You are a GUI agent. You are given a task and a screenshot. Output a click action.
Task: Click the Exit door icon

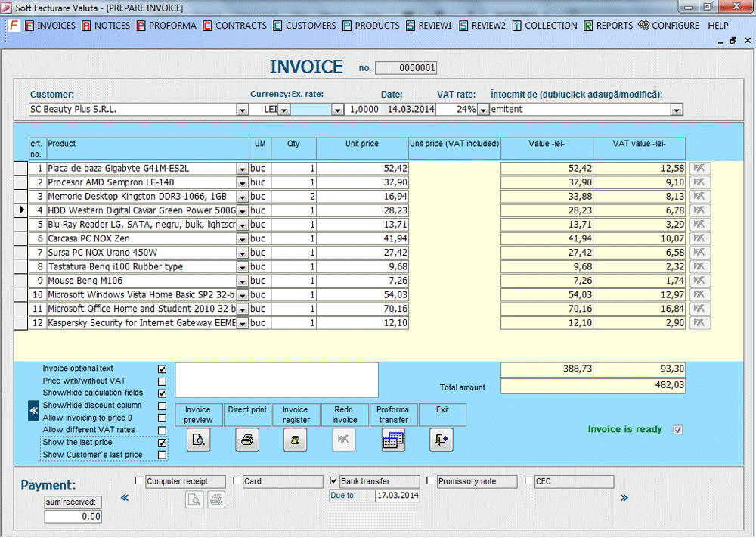click(442, 440)
